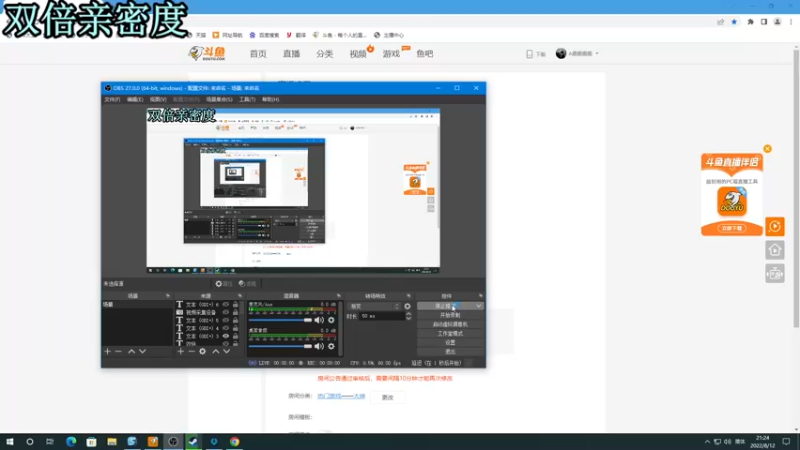800x450 pixels.
Task: Click Chrome share page icon
Action: pos(720,22)
